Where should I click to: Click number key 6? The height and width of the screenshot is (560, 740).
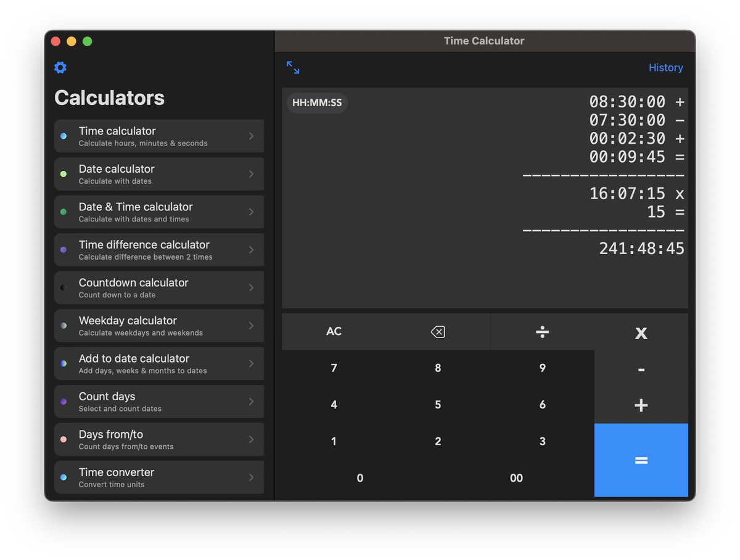[x=542, y=405]
